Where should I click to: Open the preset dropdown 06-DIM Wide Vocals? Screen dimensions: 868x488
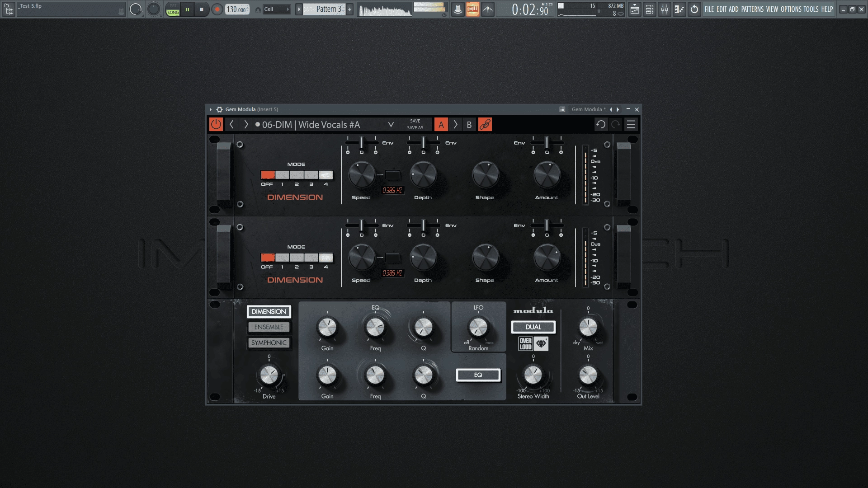[x=325, y=125]
